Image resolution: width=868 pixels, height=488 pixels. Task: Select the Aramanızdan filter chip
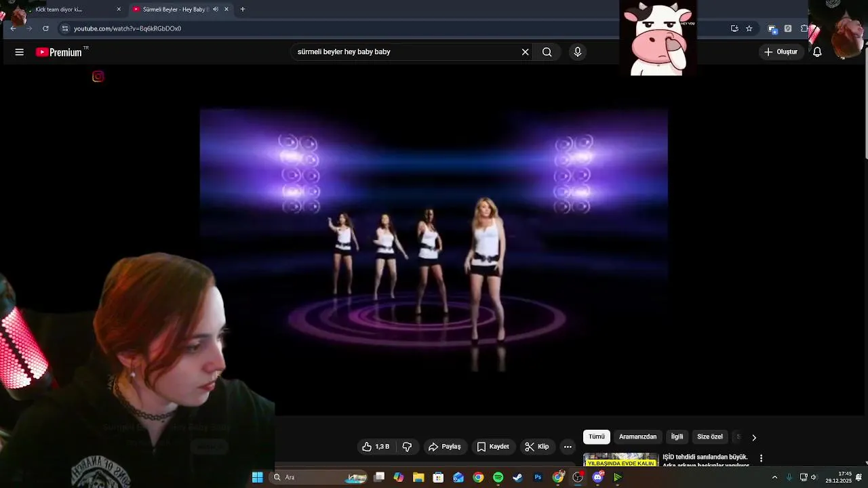coord(637,437)
